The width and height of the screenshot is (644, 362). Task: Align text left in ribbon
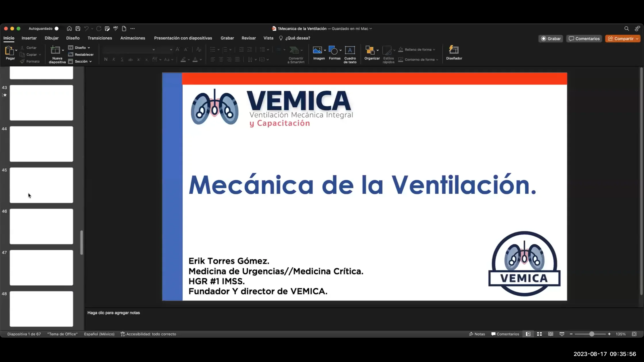point(213,59)
